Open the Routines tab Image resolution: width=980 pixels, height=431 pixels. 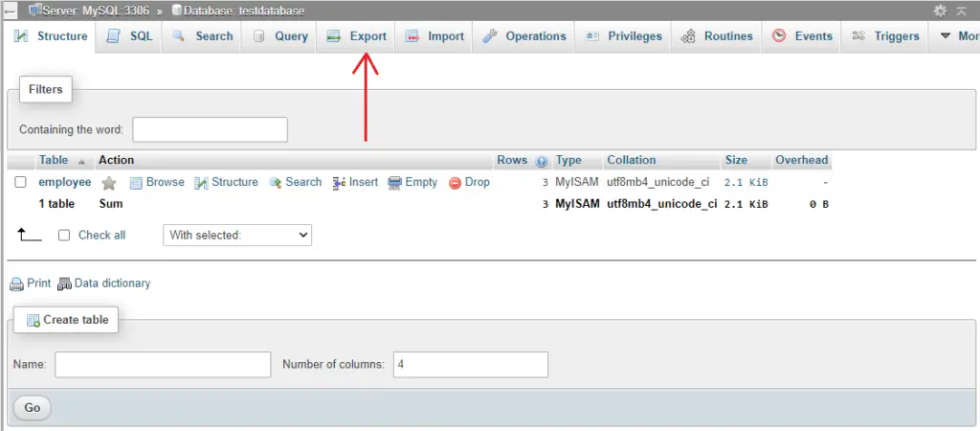716,36
